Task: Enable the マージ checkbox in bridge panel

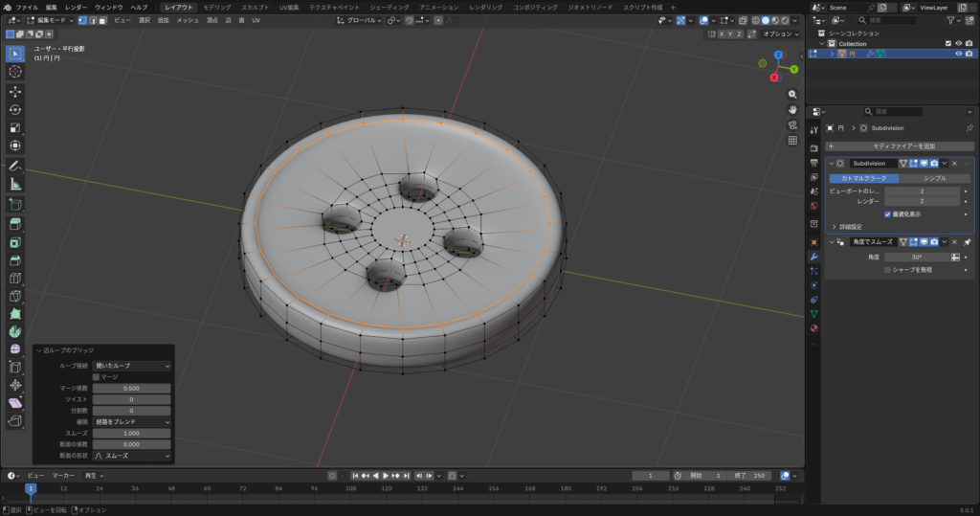Action: click(x=96, y=376)
